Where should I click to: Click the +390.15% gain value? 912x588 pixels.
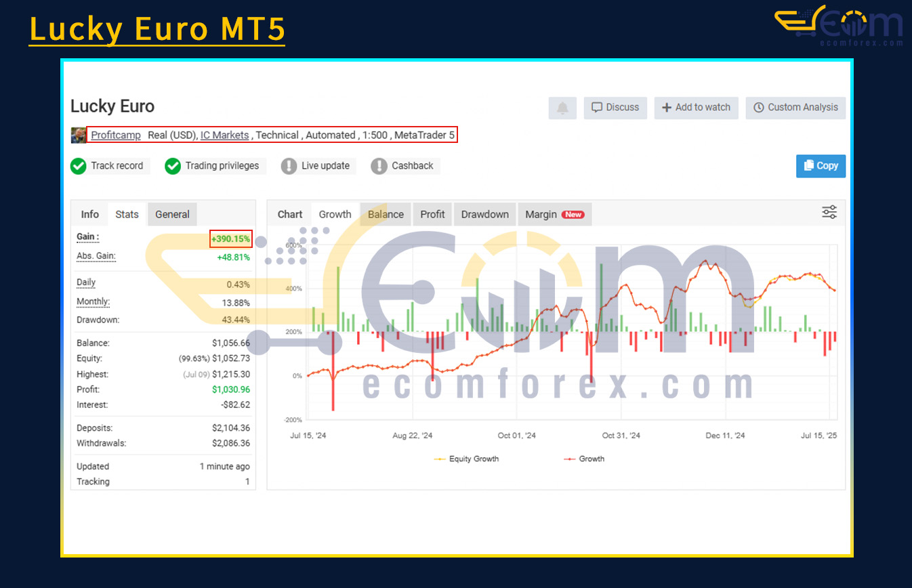[x=230, y=239]
